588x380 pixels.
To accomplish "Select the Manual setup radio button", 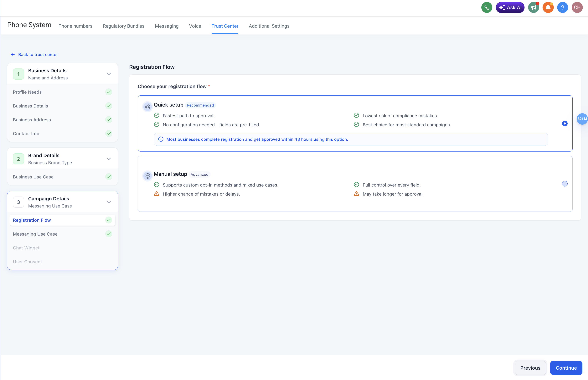I will pos(565,184).
